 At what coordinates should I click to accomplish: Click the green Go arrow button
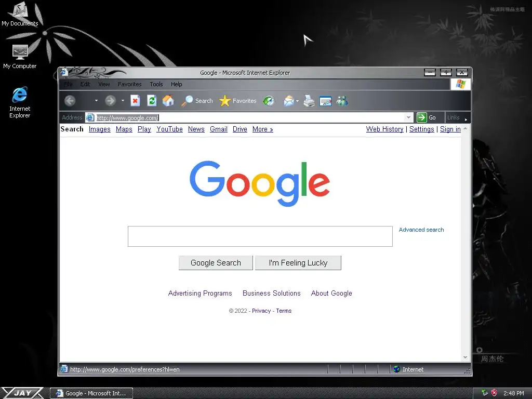421,117
